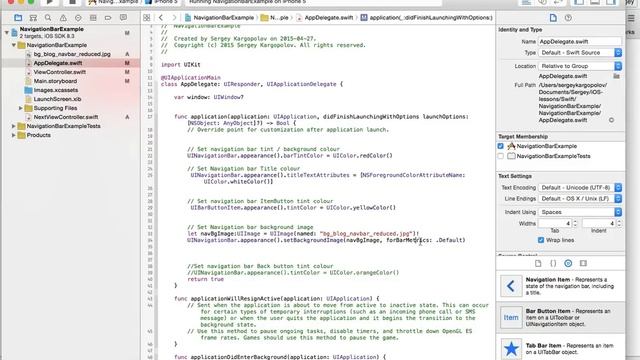Increment the Indent width stepper
This screenshot has height=360, width=640.
(619, 221)
